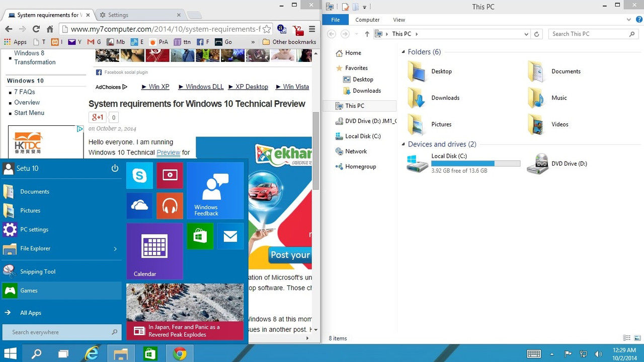Screen dimensions: 644x362
Task: Open the green Store tile
Action: [200, 236]
